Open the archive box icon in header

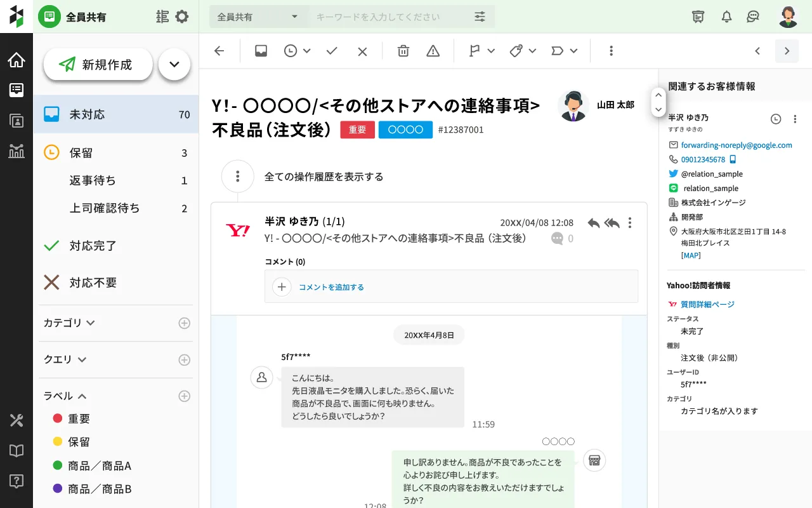[x=698, y=17]
